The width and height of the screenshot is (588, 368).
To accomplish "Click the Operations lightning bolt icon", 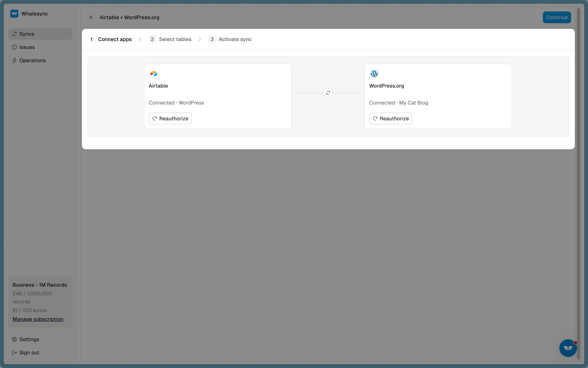I will (14, 60).
